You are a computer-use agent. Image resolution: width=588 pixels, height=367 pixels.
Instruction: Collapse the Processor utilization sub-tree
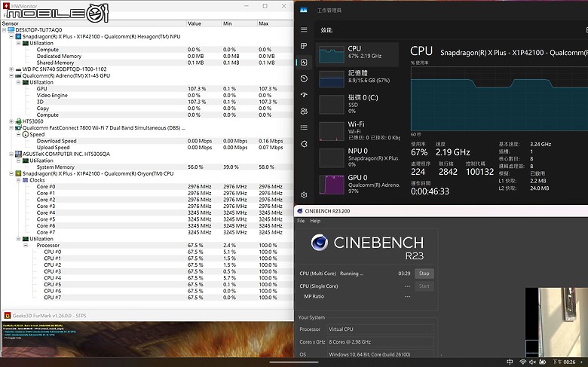26,245
